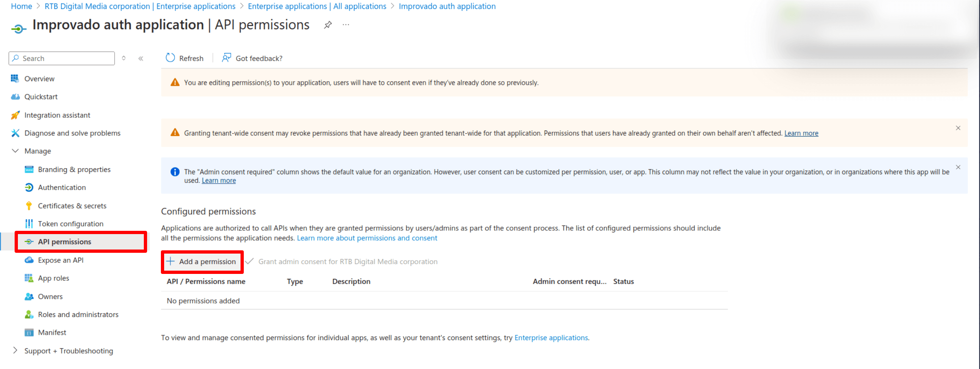980x369 pixels.
Task: Open Token configuration in sidebar
Action: (70, 224)
